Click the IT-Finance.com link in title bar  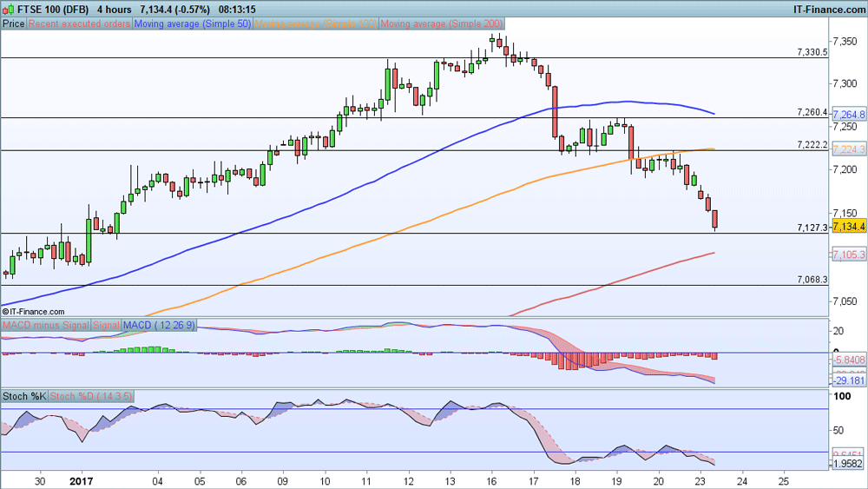(x=829, y=10)
